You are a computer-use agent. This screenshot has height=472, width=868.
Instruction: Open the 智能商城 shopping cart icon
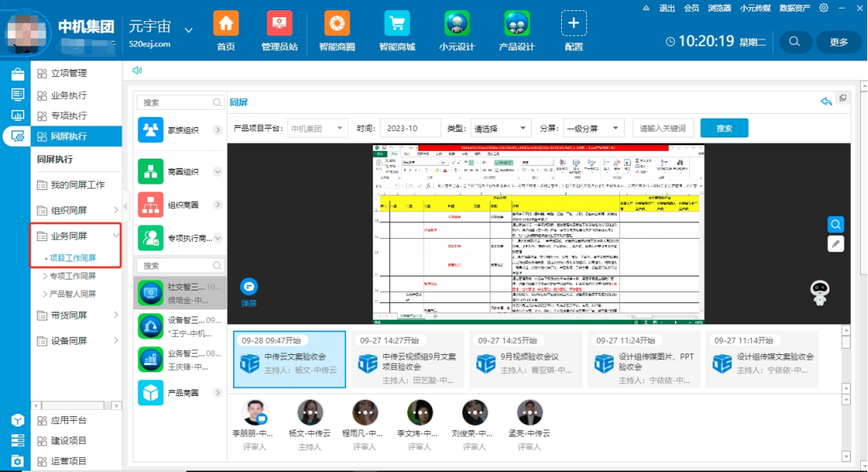[397, 24]
